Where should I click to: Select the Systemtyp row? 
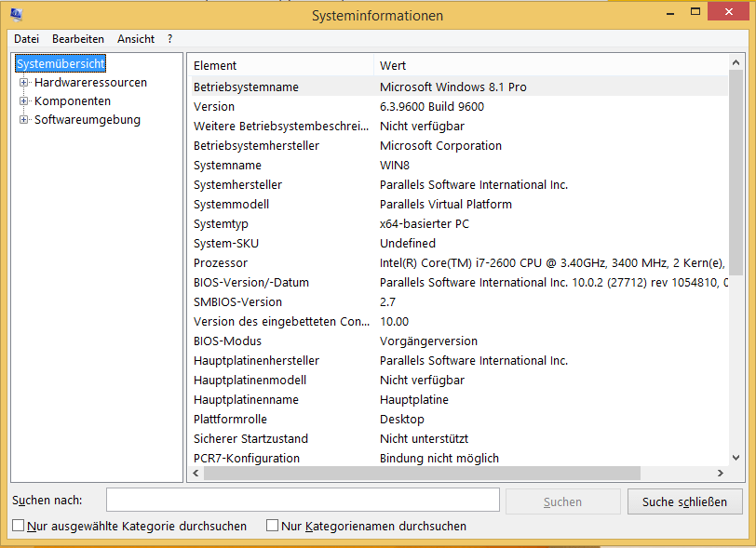click(x=459, y=223)
